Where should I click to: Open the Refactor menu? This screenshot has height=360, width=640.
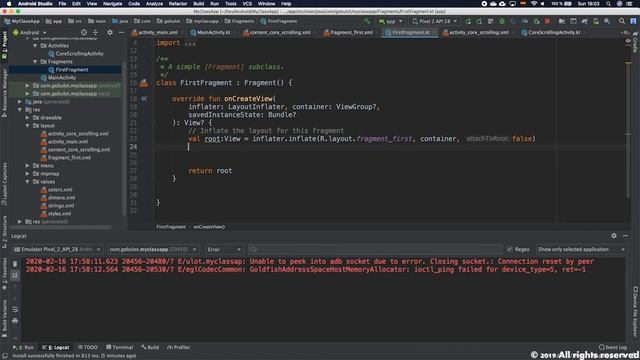pos(178,4)
